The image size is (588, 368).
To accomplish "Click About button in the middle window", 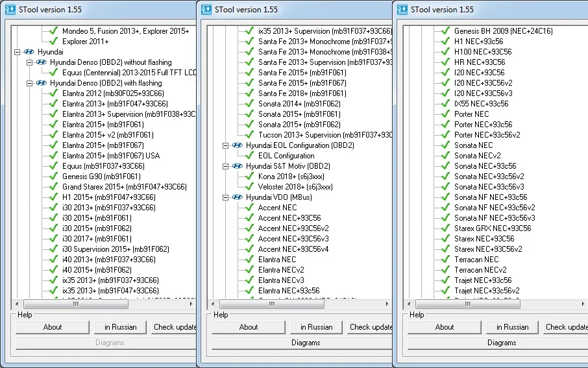I will point(249,327).
